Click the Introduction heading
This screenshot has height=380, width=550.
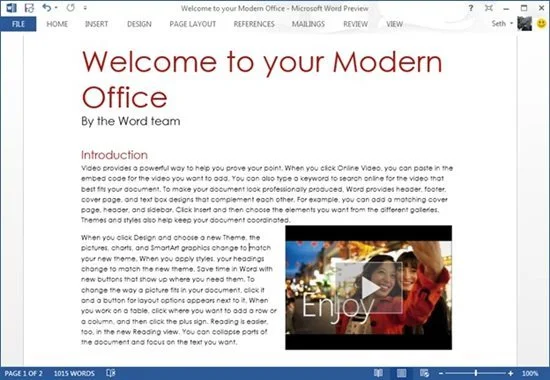click(114, 155)
